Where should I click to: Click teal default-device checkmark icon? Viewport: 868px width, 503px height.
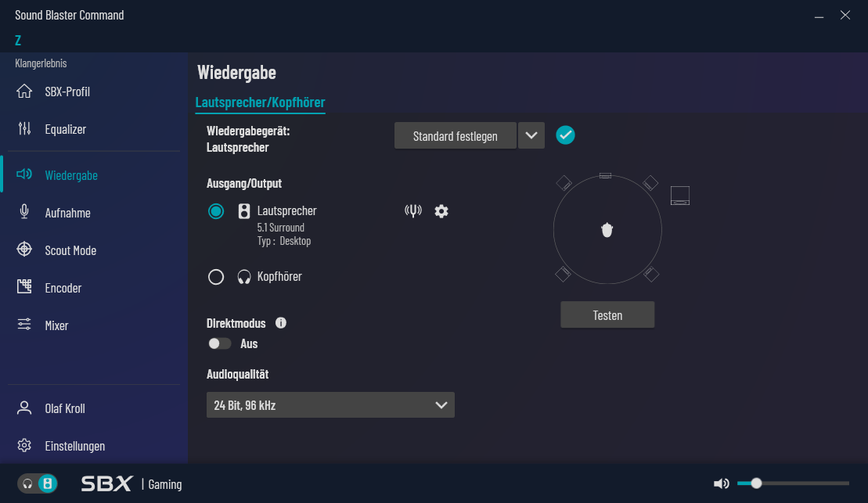click(565, 135)
